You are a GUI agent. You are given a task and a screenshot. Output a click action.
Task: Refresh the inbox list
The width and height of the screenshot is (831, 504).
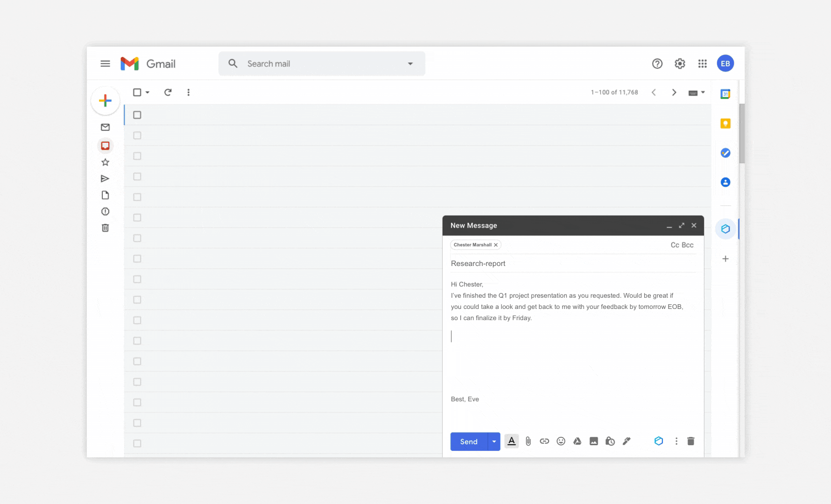point(168,92)
